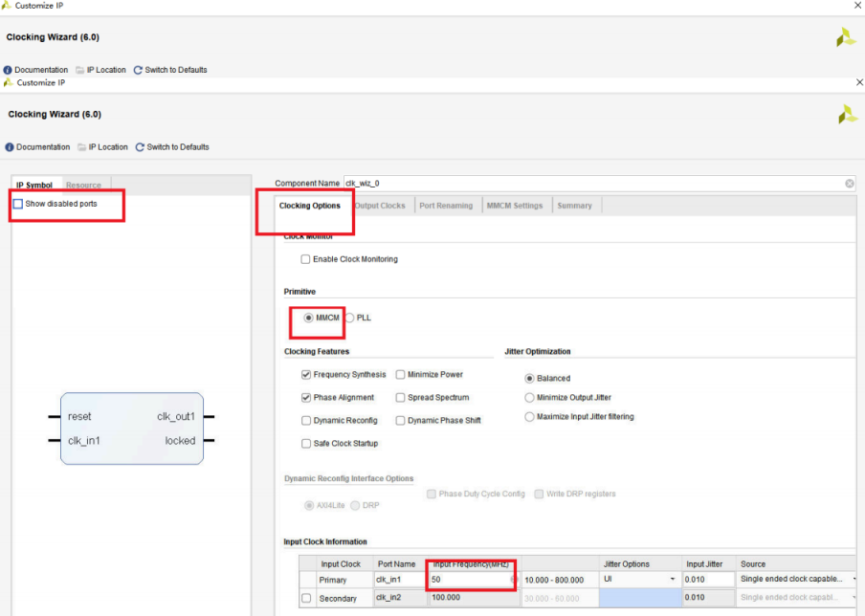Check the Safe Clock Startup option
This screenshot has height=616, width=865.
click(x=306, y=444)
